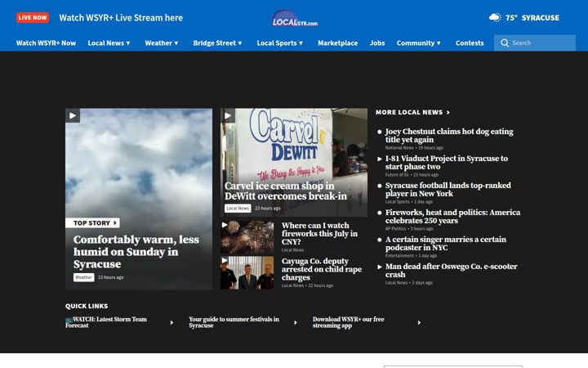This screenshot has height=368, width=588.
Task: Click Local News label under fireworks story
Action: (292, 249)
